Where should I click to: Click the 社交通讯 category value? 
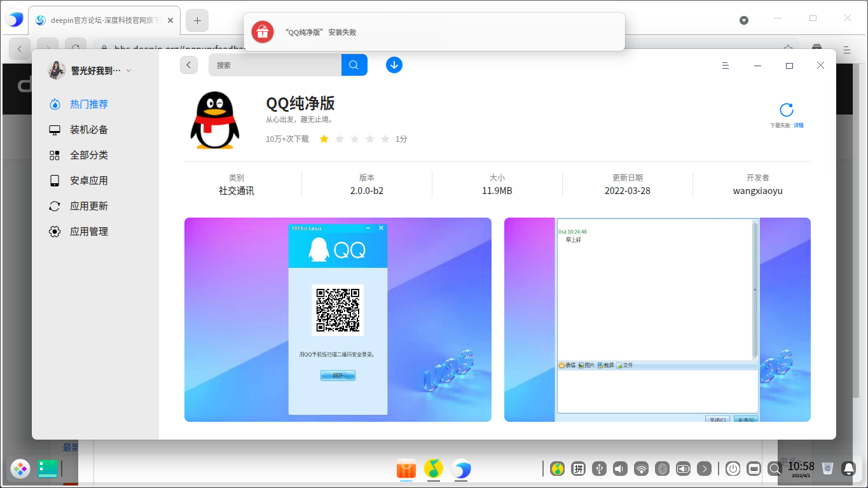click(x=237, y=191)
